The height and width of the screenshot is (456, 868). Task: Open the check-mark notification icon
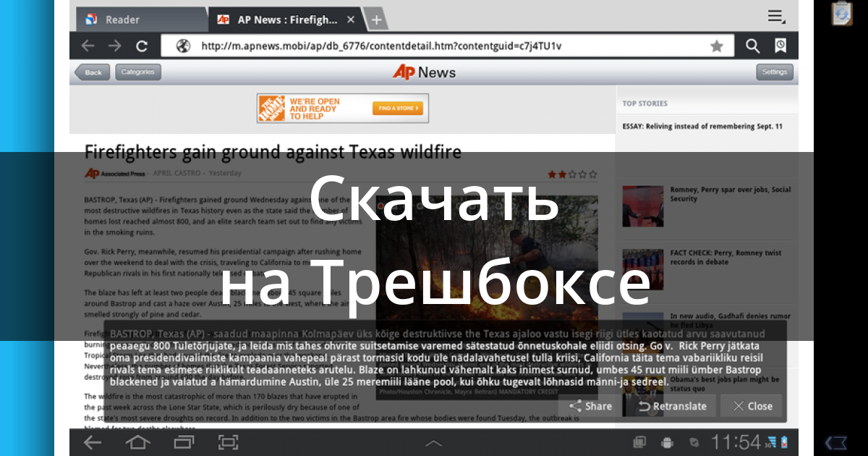click(694, 442)
